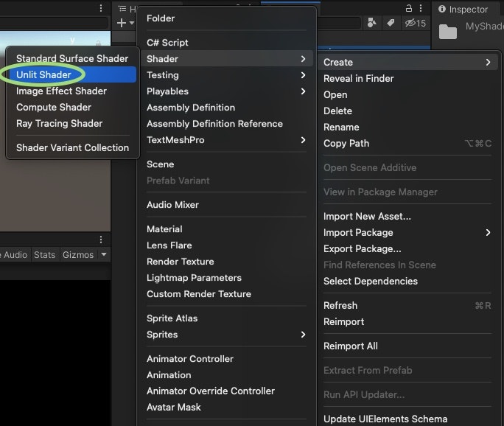Click the Project panel search field

pos(339,23)
